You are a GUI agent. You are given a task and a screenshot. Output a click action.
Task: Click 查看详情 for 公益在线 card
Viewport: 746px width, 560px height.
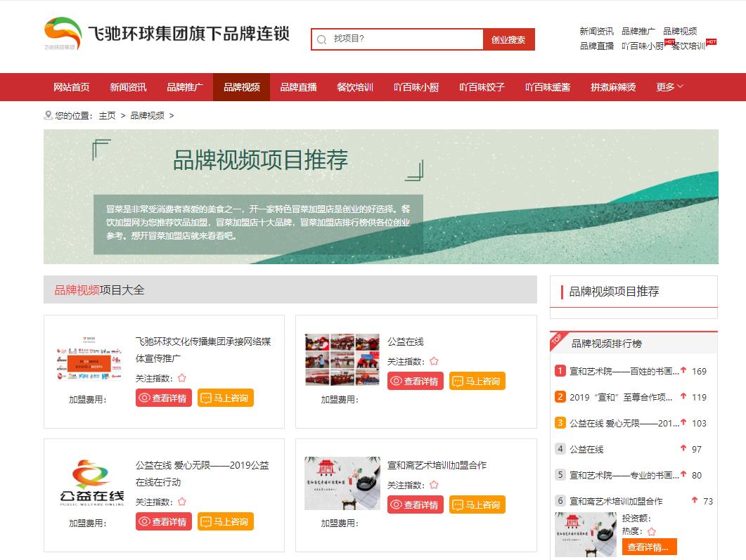(416, 381)
